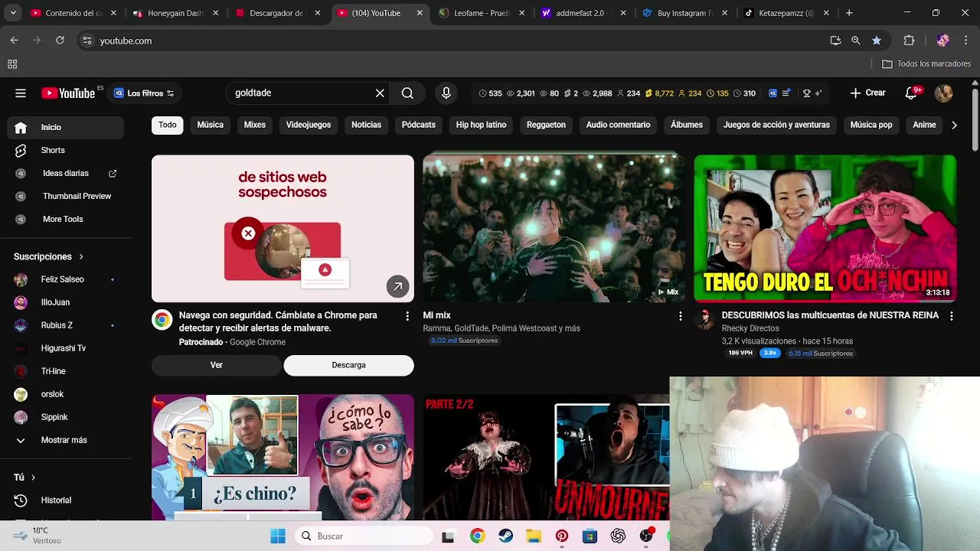Screen dimensions: 980x551
Task: Select the Mixes filter chip
Action: pos(254,125)
